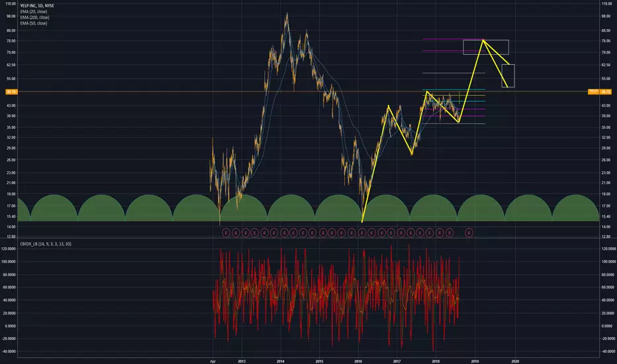Screen dimensions: 617x364
Task: Open the YELP INC, 1D, NYSE legend title
Action: point(37,6)
